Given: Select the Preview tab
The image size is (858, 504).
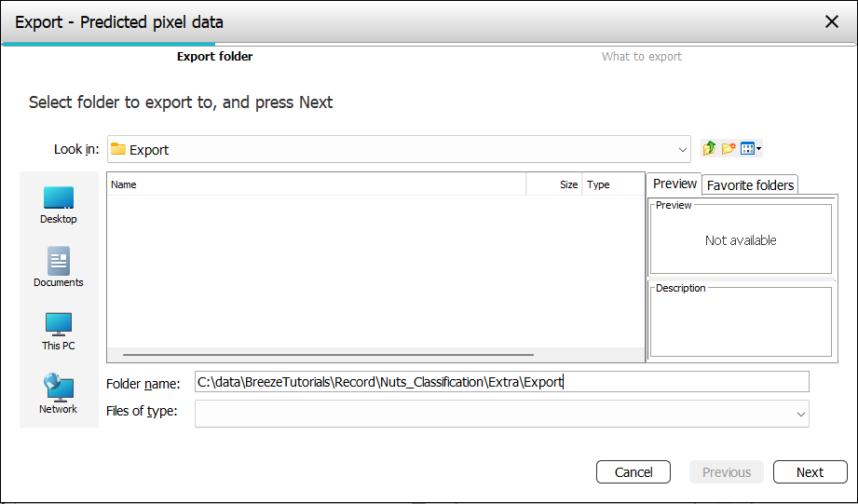Looking at the screenshot, I should (674, 184).
